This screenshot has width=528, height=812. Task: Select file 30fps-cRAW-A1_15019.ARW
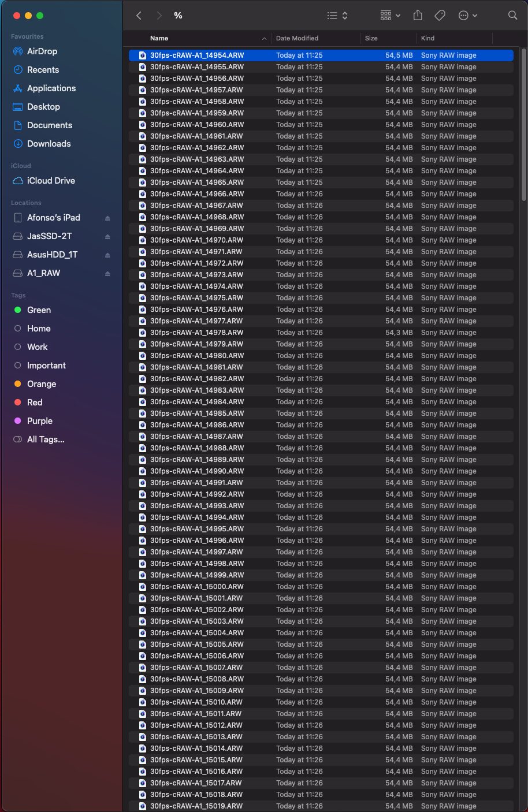[x=321, y=806]
